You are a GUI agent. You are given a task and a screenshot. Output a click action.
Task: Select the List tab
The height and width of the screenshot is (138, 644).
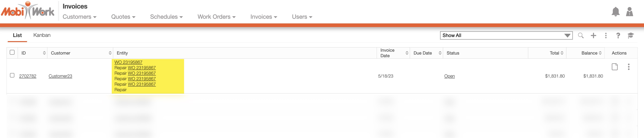coord(17,35)
